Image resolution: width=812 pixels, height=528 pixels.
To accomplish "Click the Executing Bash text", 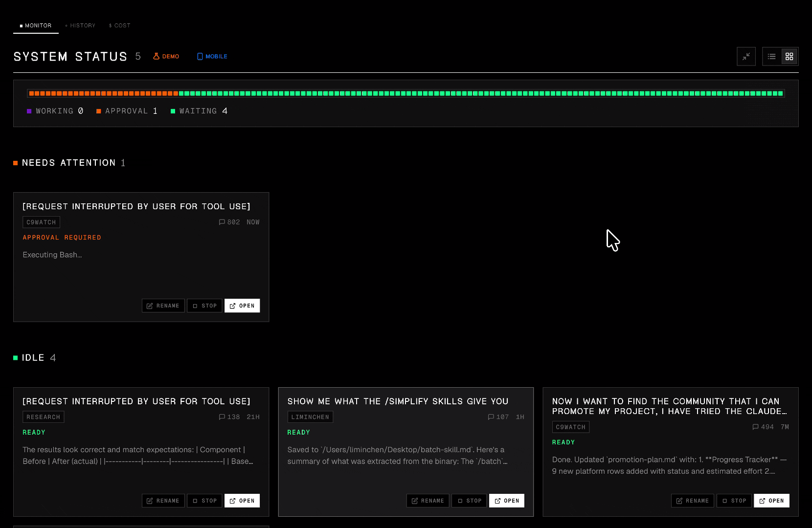I will [x=52, y=255].
